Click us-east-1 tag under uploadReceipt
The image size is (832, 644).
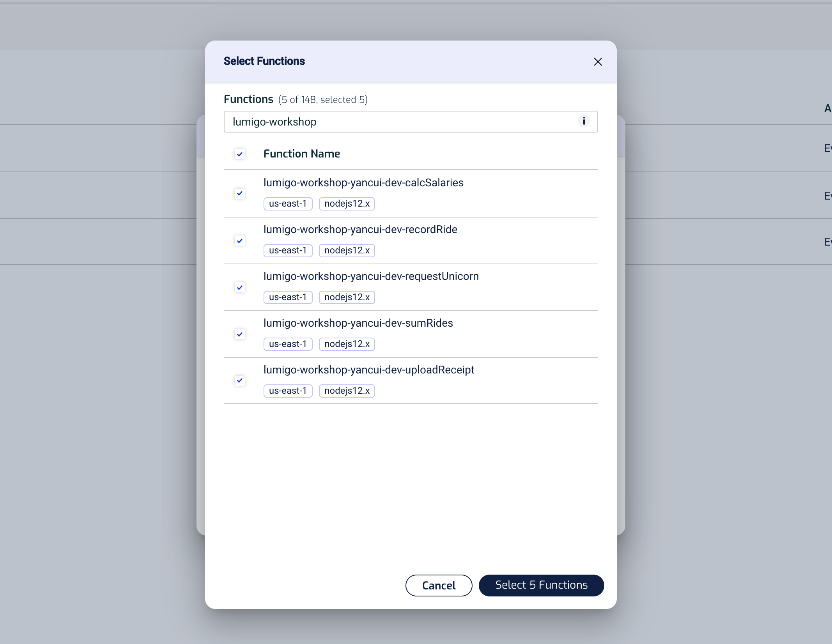[288, 391]
